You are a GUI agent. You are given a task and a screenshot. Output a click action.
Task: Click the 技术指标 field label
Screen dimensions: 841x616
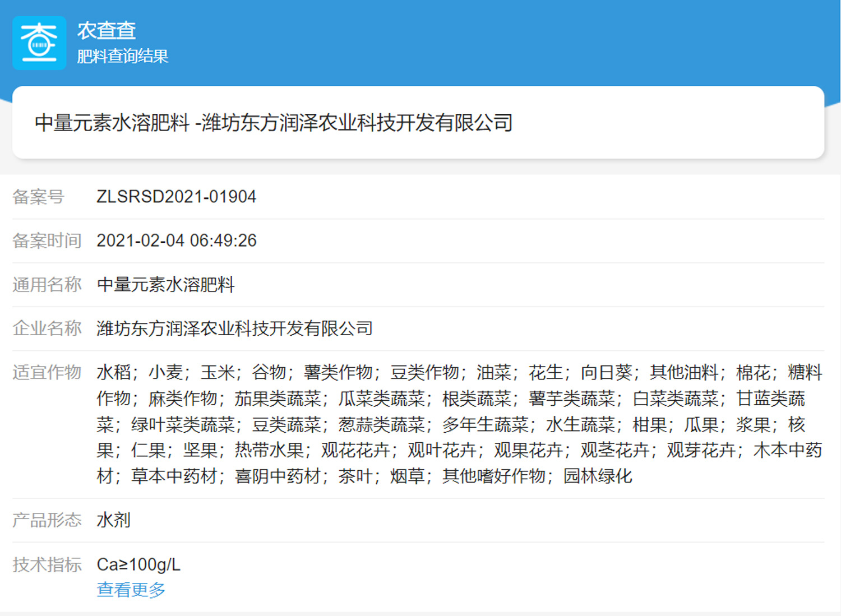(47, 564)
